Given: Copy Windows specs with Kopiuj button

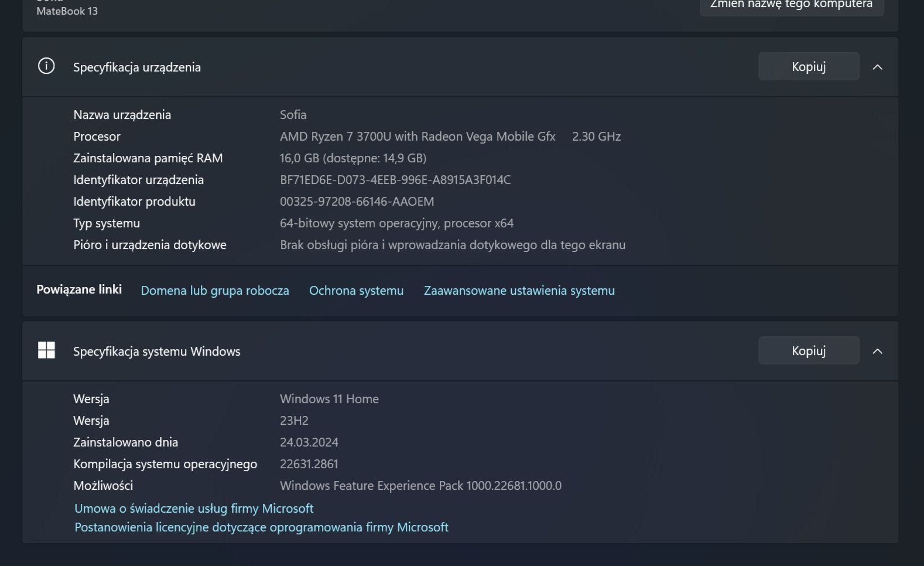Looking at the screenshot, I should [x=809, y=351].
